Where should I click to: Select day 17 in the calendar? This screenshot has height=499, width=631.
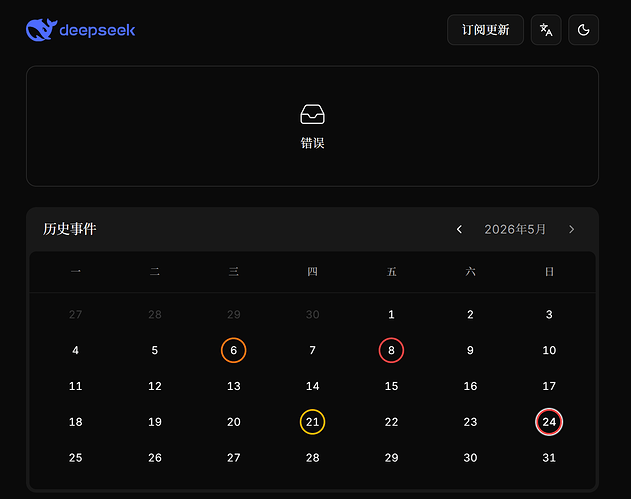click(549, 386)
